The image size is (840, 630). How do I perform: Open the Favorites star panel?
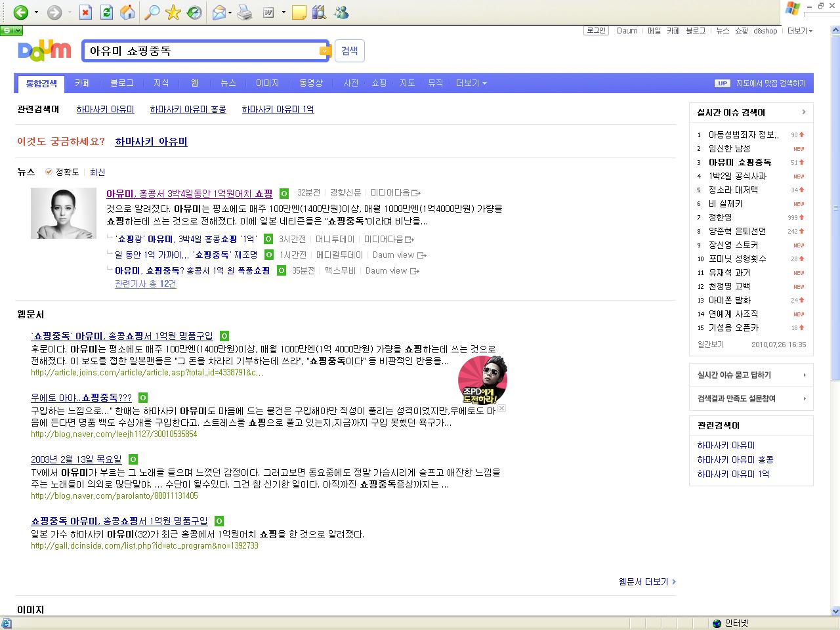pos(173,12)
